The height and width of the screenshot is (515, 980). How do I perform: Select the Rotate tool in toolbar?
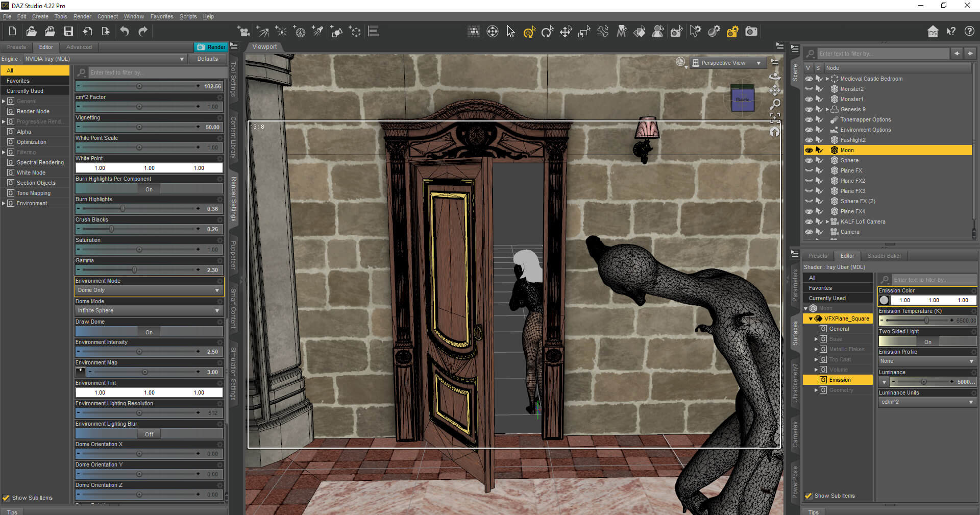pos(547,32)
